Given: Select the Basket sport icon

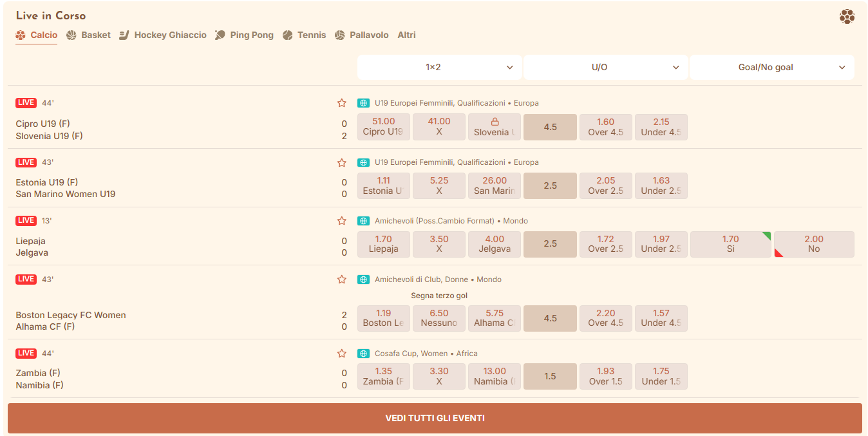Looking at the screenshot, I should coord(71,35).
